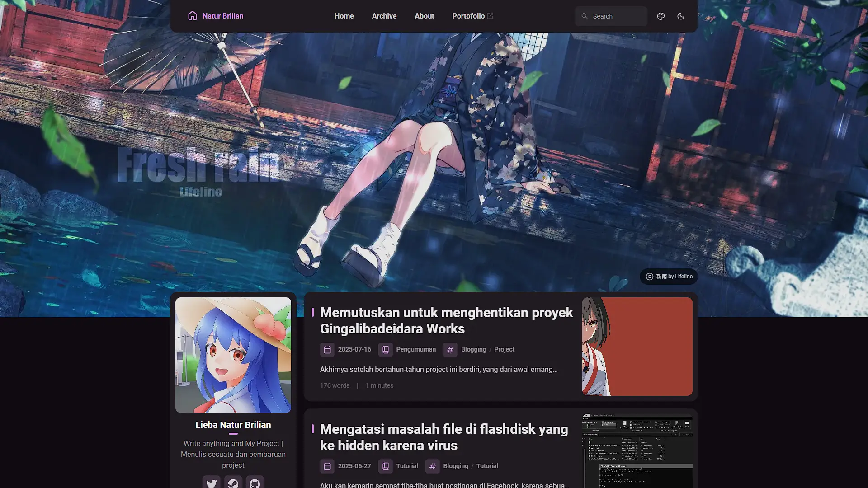Select the Pengumuman category link
Image resolution: width=868 pixels, height=488 pixels.
[416, 350]
